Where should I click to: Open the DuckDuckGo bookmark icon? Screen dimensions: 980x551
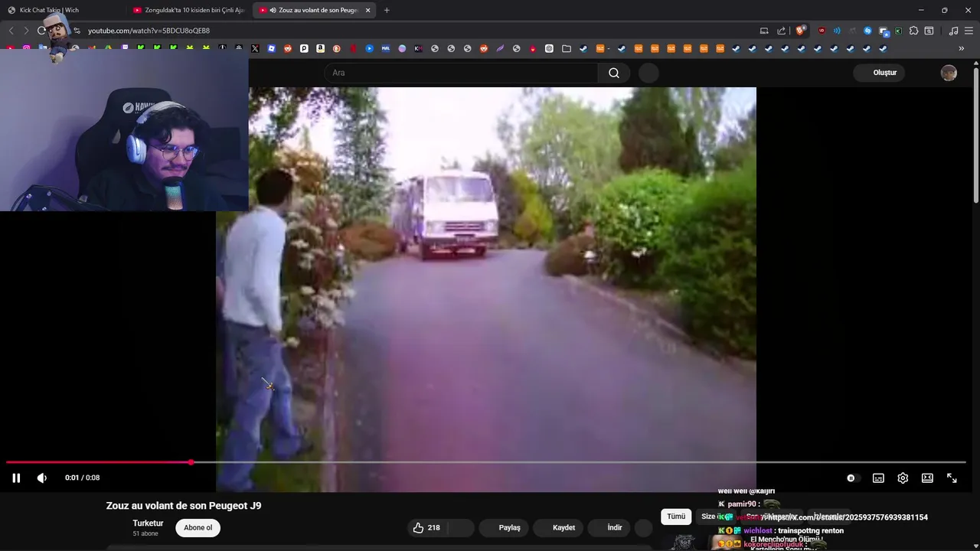point(337,48)
